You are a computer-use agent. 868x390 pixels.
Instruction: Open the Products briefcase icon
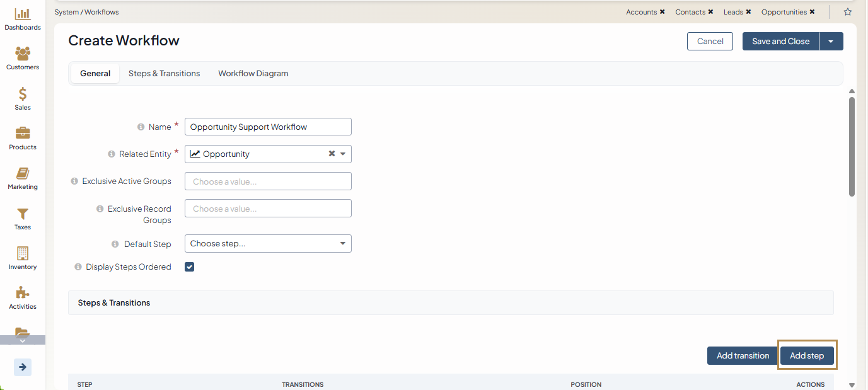(23, 134)
